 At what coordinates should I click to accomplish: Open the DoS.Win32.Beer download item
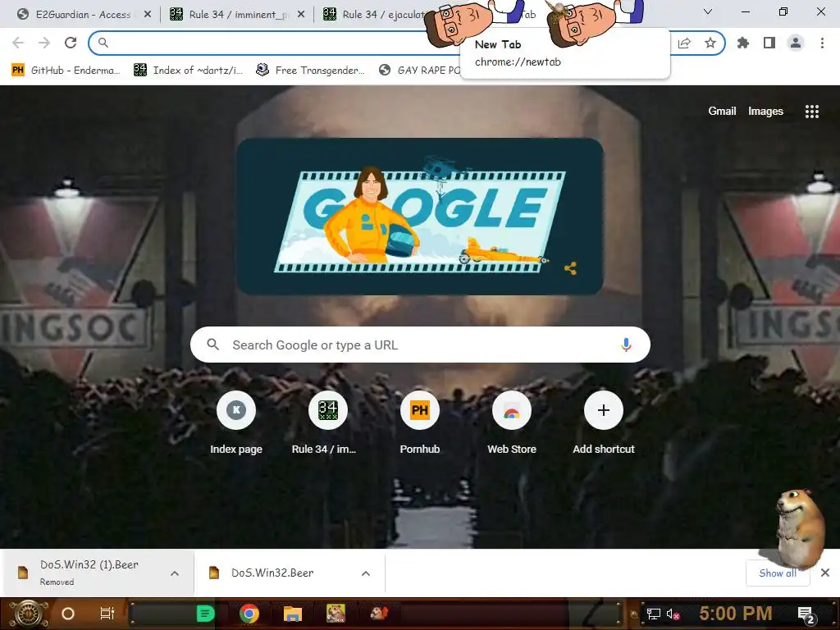click(x=272, y=573)
